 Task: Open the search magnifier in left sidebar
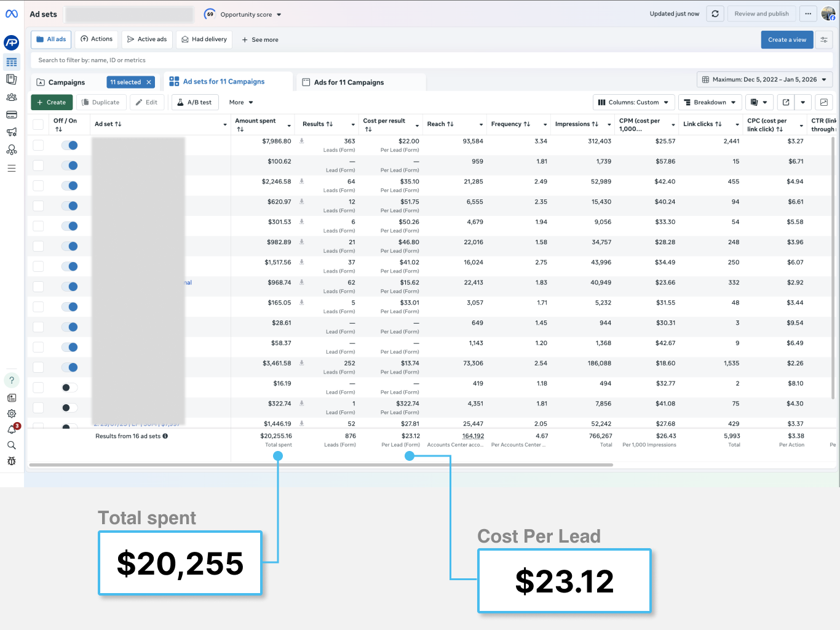tap(12, 445)
